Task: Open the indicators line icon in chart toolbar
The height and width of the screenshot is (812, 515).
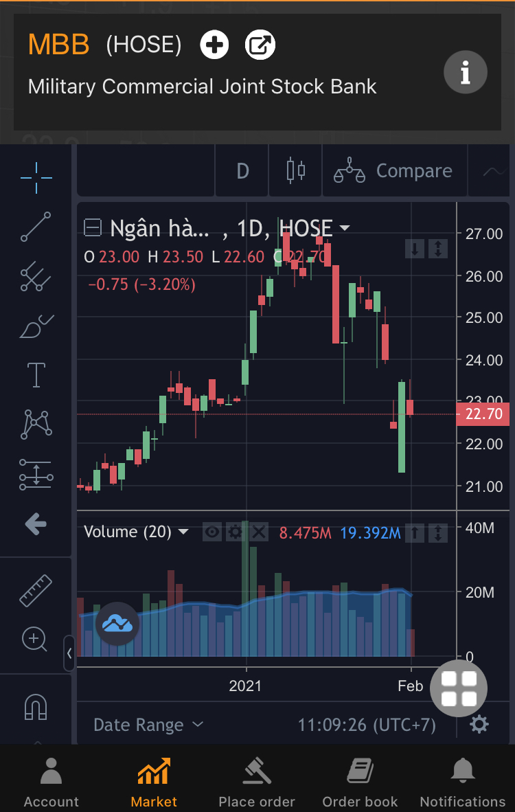Action: point(493,171)
